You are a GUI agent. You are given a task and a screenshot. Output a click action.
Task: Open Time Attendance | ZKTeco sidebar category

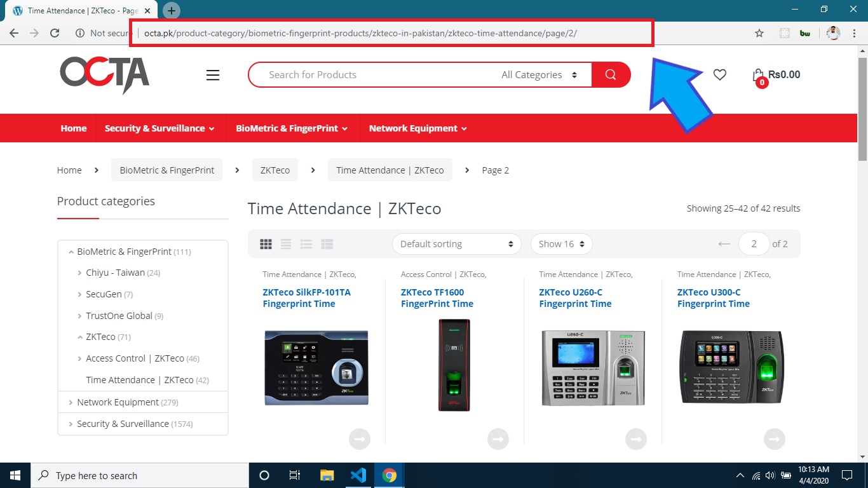point(140,380)
